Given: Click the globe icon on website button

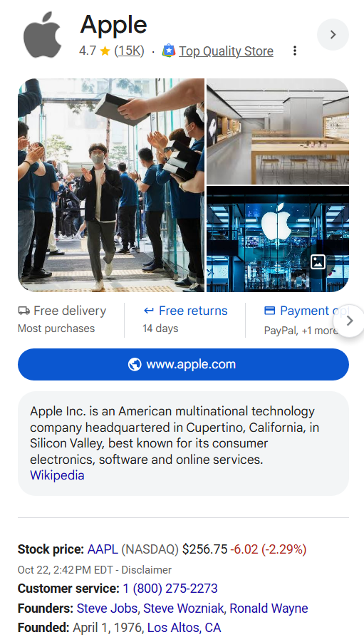Looking at the screenshot, I should pyautogui.click(x=135, y=364).
